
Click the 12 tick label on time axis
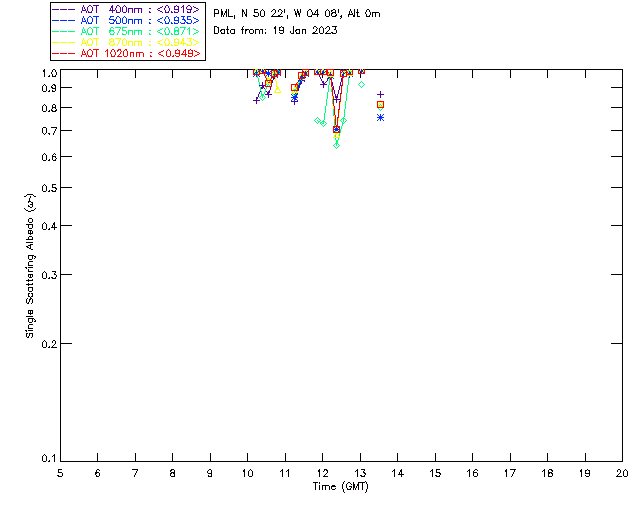click(322, 472)
